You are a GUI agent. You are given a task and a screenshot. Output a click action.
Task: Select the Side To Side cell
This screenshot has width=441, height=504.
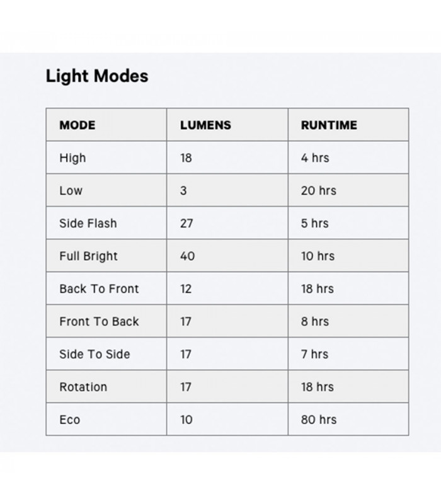click(x=94, y=354)
